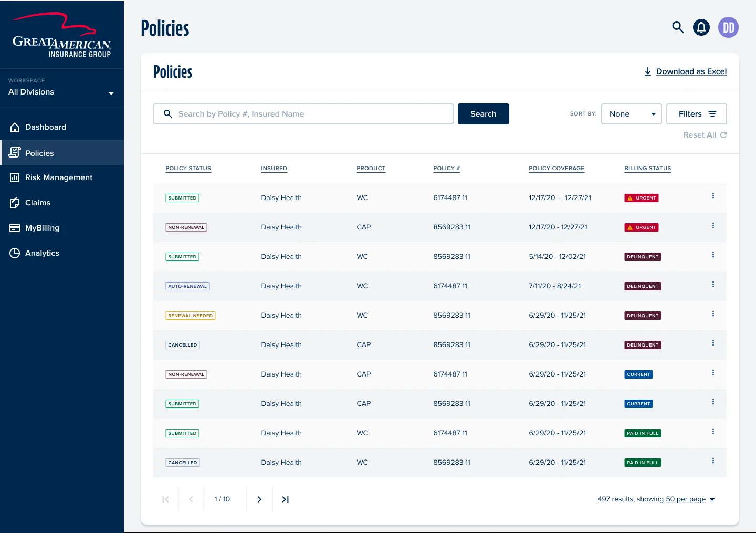This screenshot has height=533, width=756.
Task: Open row menu for Renewal Needed policy
Action: (713, 313)
